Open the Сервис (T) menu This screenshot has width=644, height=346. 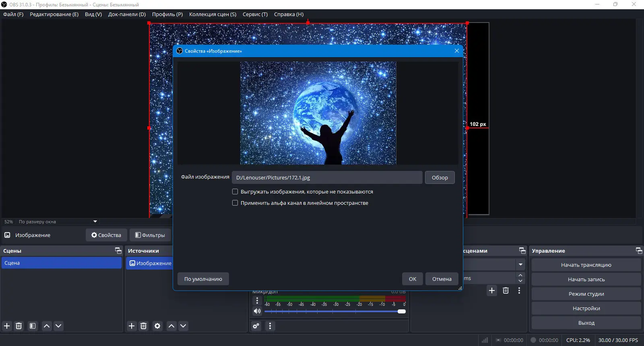point(255,14)
